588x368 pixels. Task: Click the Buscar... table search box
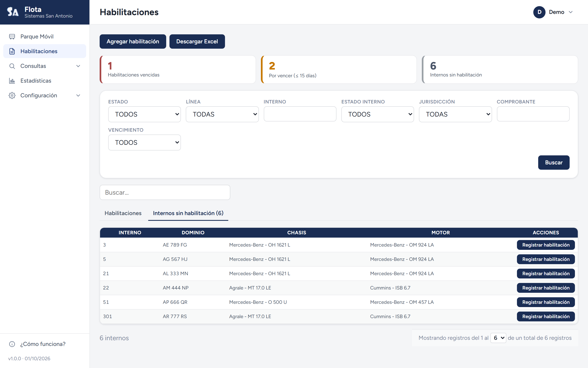point(165,192)
